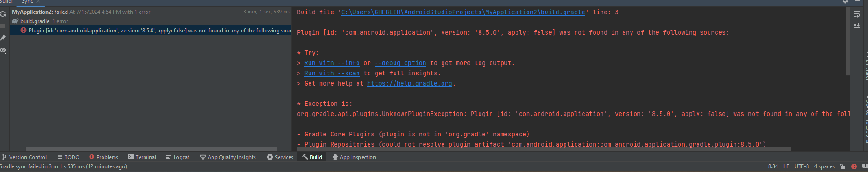Click the Gradle sync reload icon
Screen dimensions: 868x172
[x=3, y=14]
